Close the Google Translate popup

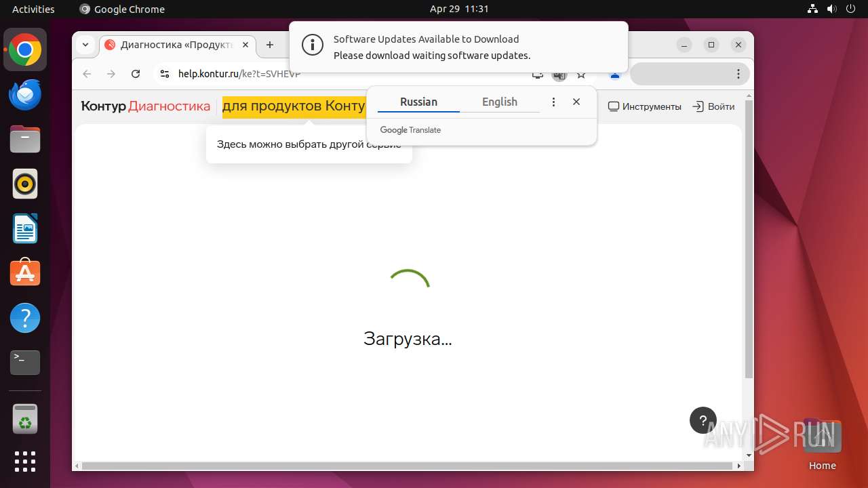pos(576,102)
